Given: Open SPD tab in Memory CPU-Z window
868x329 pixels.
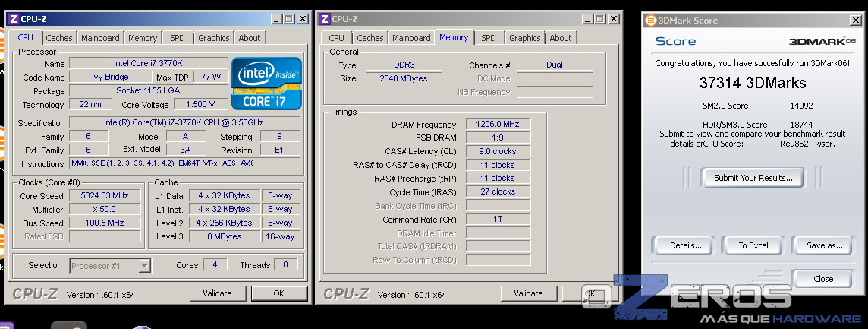Looking at the screenshot, I should [489, 38].
